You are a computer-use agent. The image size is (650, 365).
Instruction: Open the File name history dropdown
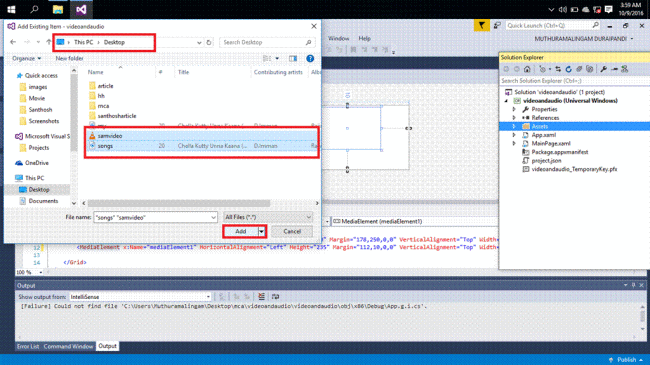point(213,217)
